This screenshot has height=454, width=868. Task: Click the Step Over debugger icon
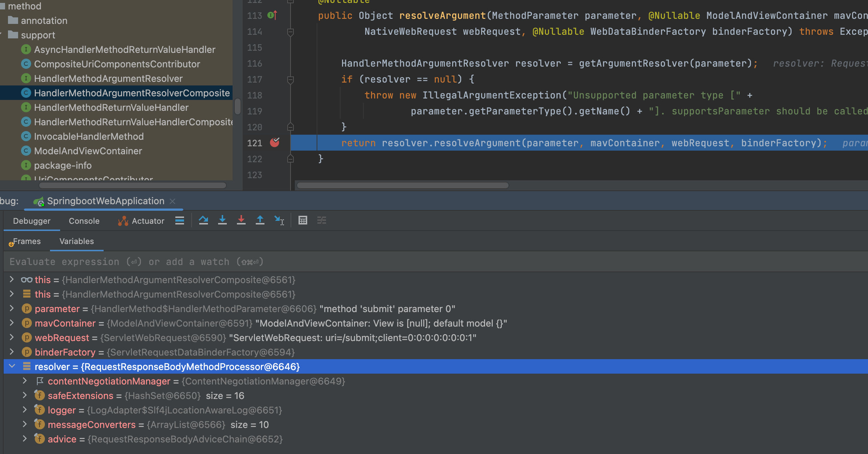(x=203, y=220)
